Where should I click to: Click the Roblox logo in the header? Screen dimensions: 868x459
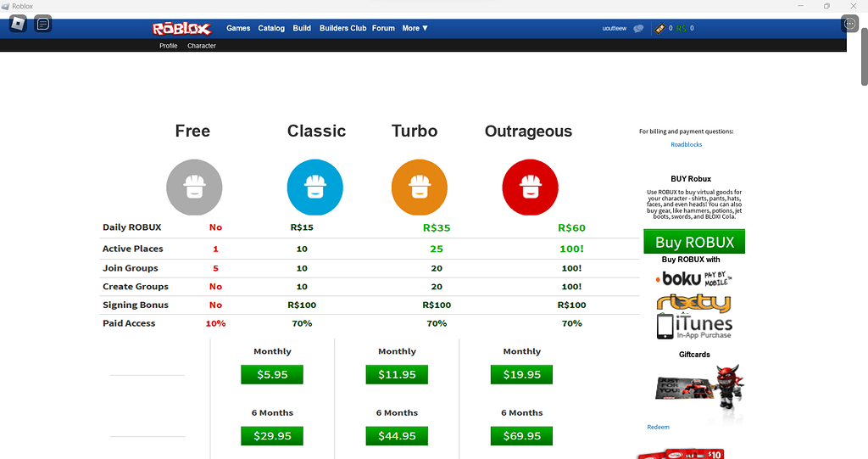181,28
